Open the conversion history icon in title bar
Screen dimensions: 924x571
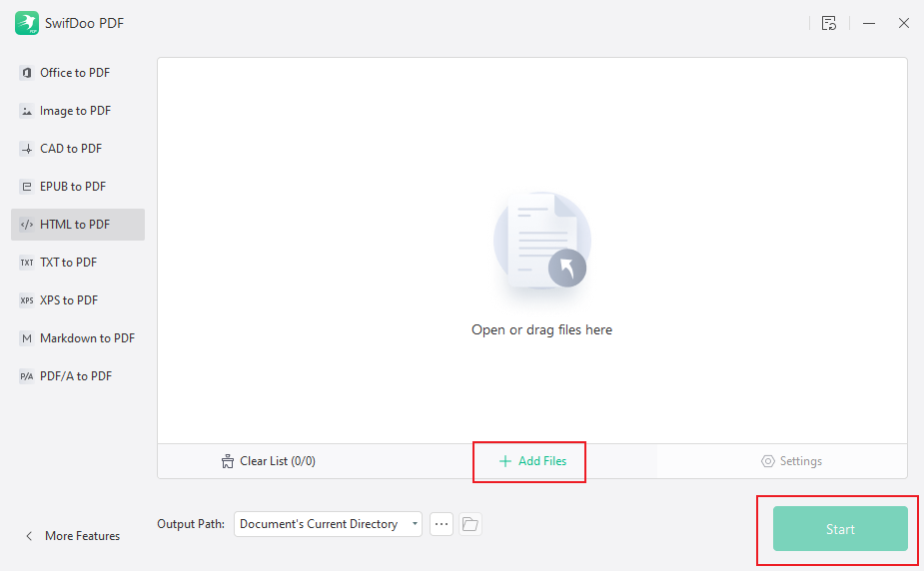(x=828, y=23)
